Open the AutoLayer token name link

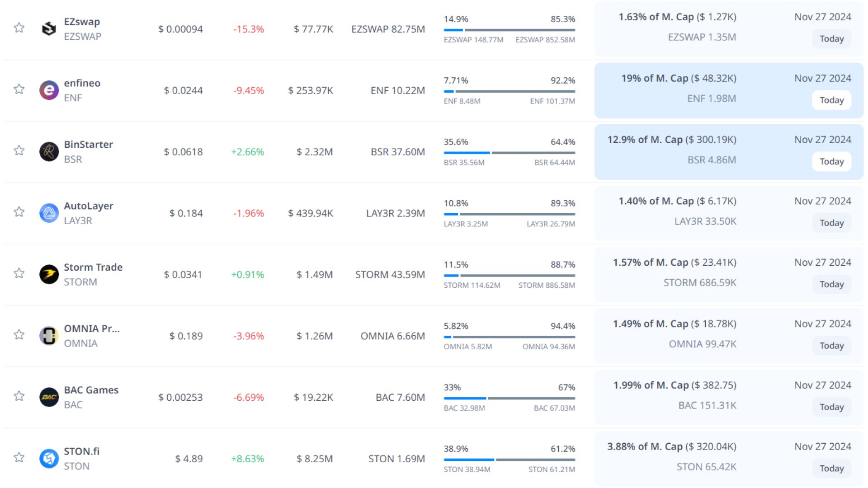(88, 206)
